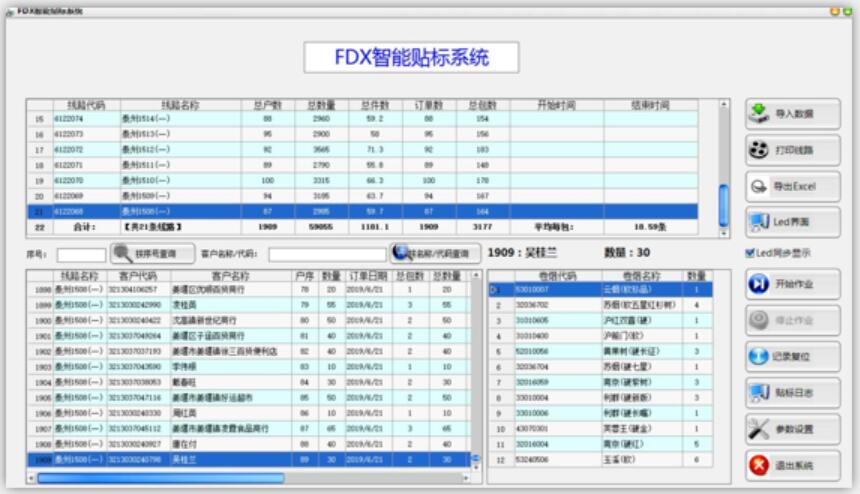860x494 pixels.
Task: Run the 名称/代码查询 name-code search
Action: tap(435, 253)
